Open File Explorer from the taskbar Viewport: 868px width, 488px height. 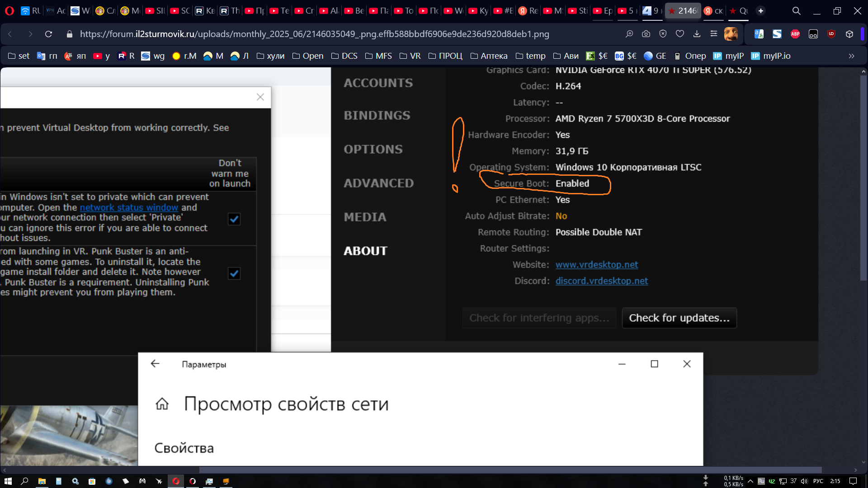[x=42, y=481]
